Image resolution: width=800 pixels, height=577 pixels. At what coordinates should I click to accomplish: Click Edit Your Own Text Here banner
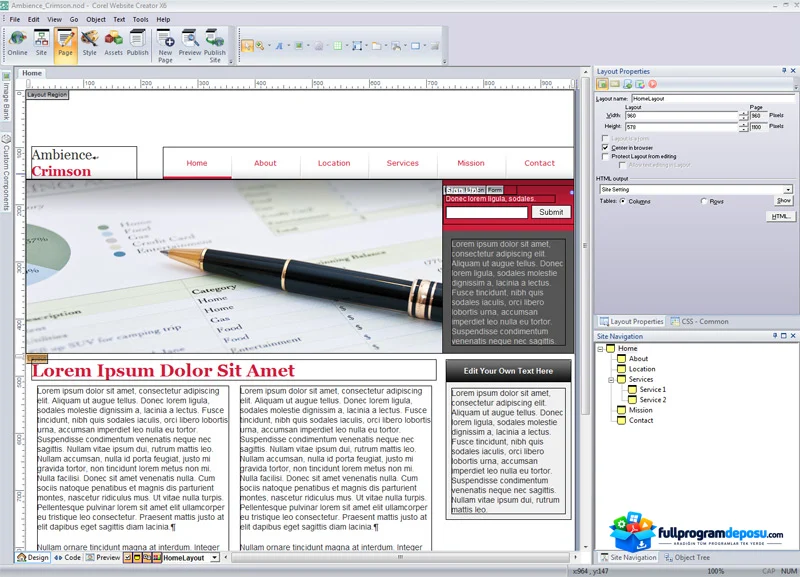[x=508, y=371]
